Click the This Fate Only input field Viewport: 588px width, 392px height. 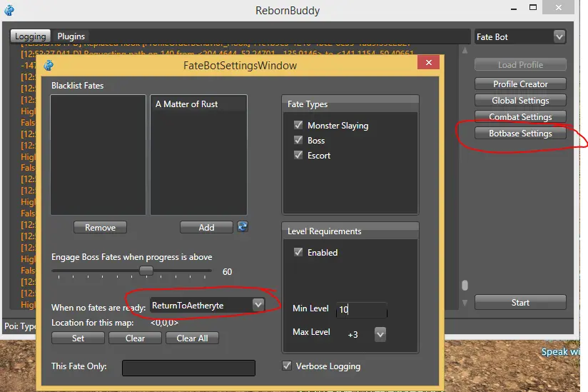[x=188, y=368]
